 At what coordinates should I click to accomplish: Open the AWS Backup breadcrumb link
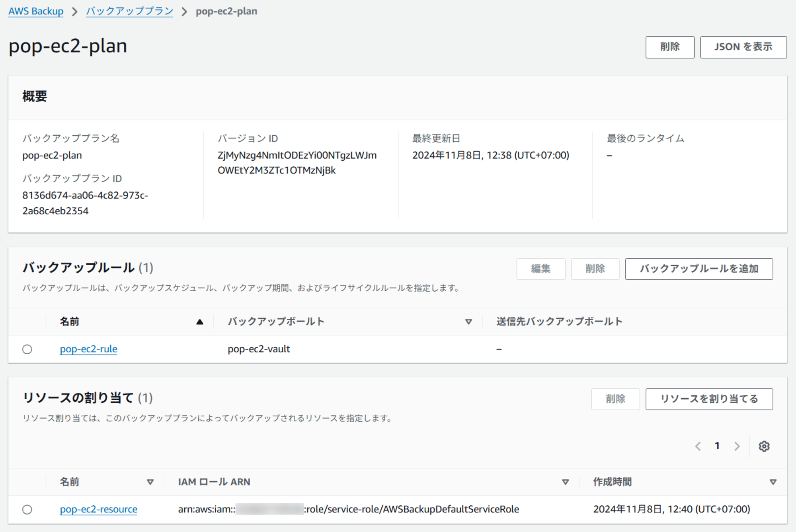click(36, 11)
